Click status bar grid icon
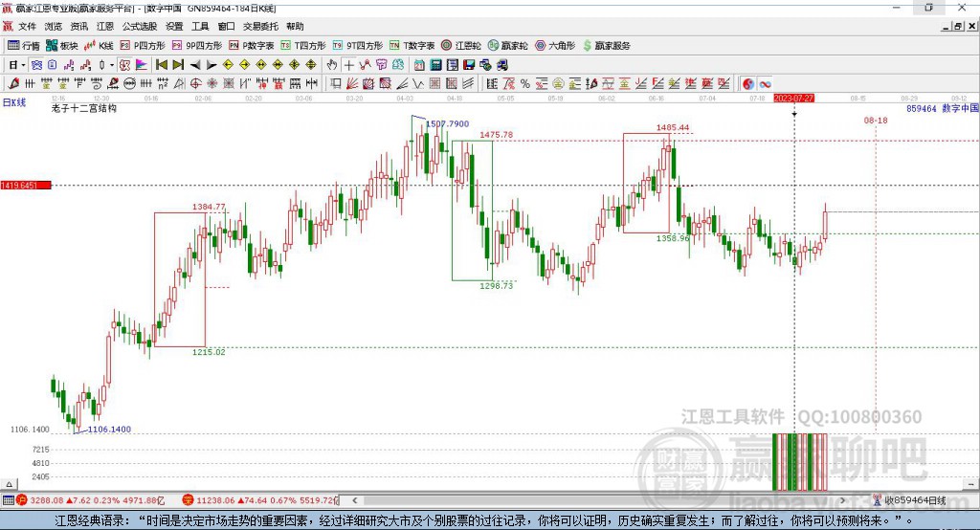The image size is (980, 530). coord(8,500)
